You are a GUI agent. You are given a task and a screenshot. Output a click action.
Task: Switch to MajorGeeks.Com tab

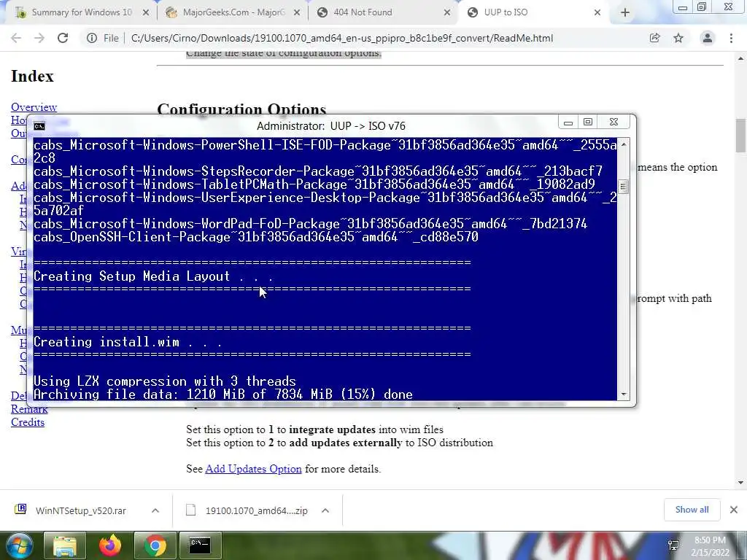click(x=232, y=13)
